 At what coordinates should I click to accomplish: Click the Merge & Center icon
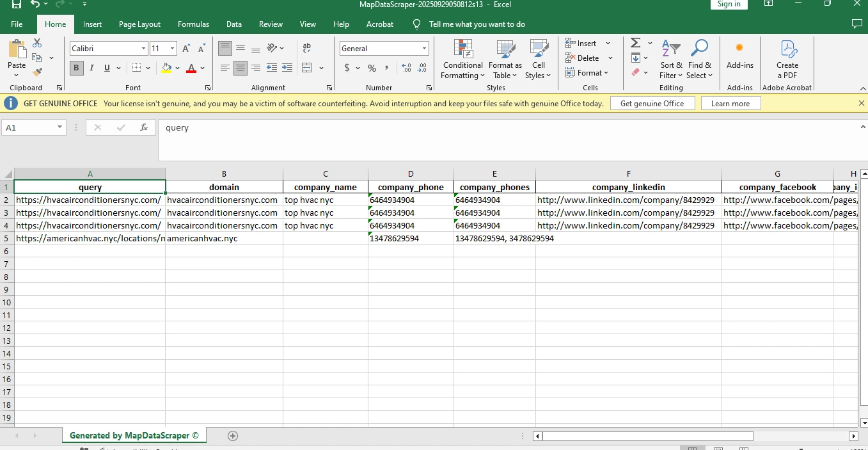click(x=306, y=68)
